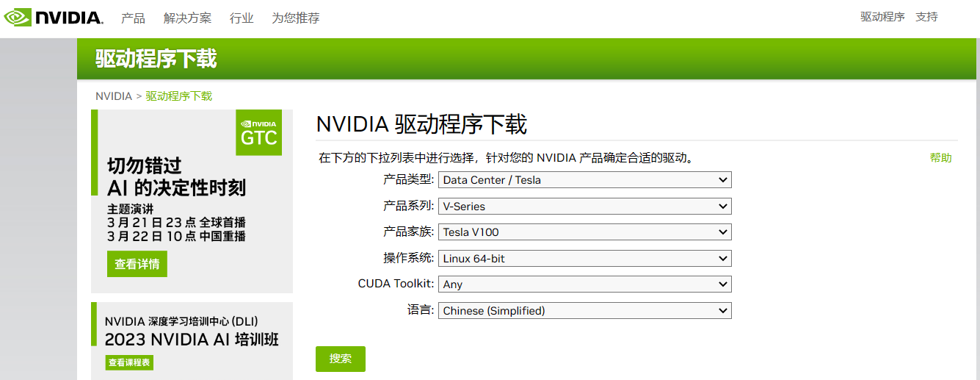Open the 产品类型 Data Center / Tesla dropdown
The width and height of the screenshot is (980, 380).
[x=584, y=179]
